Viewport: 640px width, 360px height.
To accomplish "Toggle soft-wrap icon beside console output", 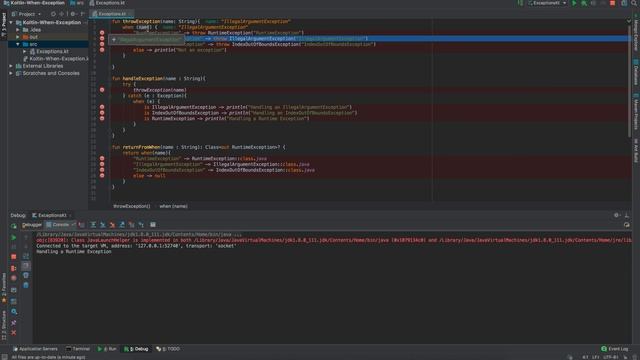I will (26, 256).
